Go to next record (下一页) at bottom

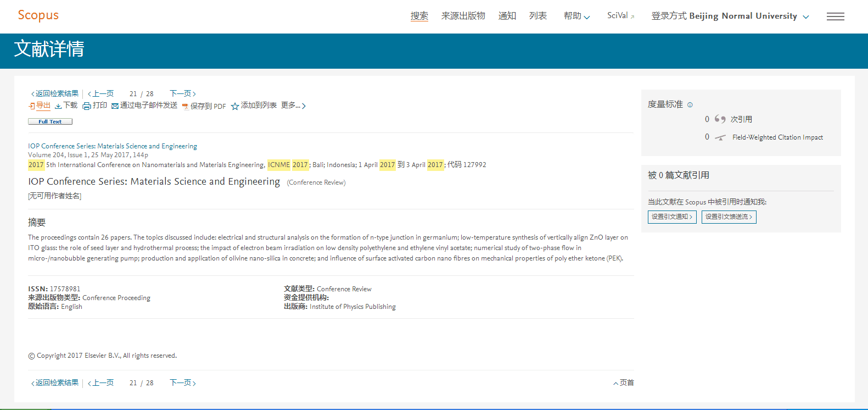[x=183, y=383]
